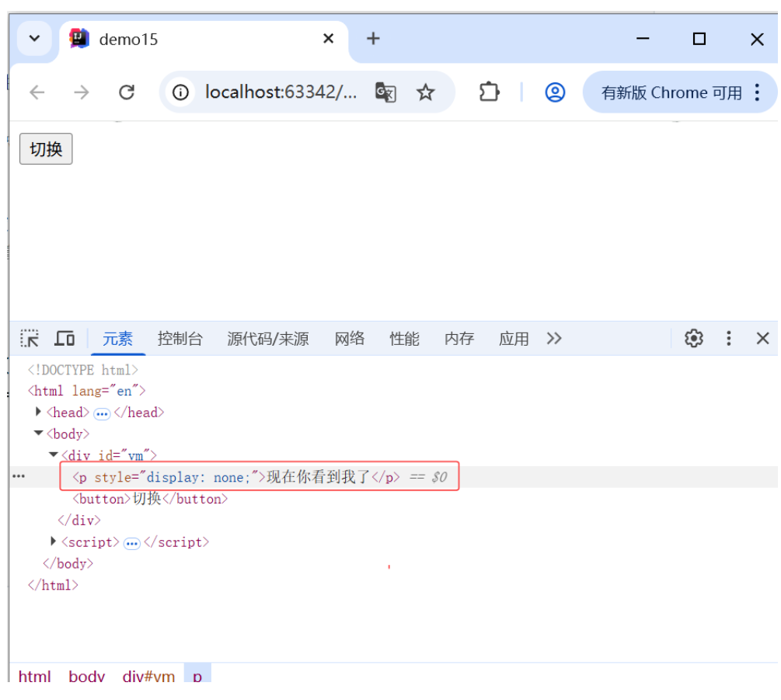Click the localhost:63342 address field
The image size is (781, 700).
tap(281, 92)
